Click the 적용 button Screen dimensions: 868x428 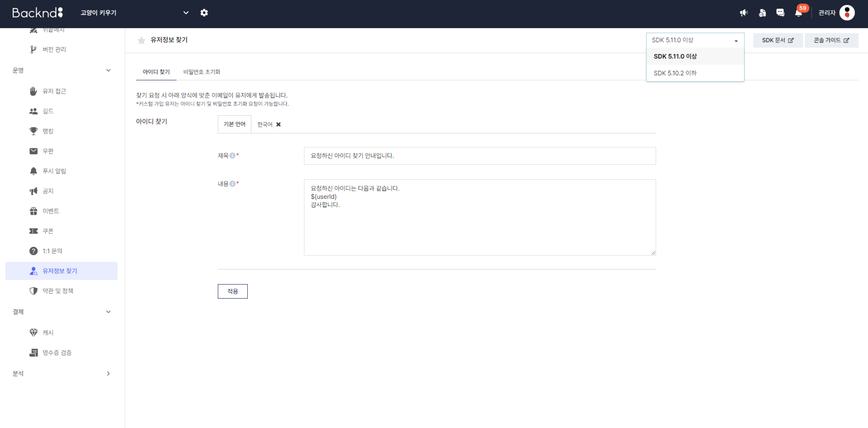(233, 291)
